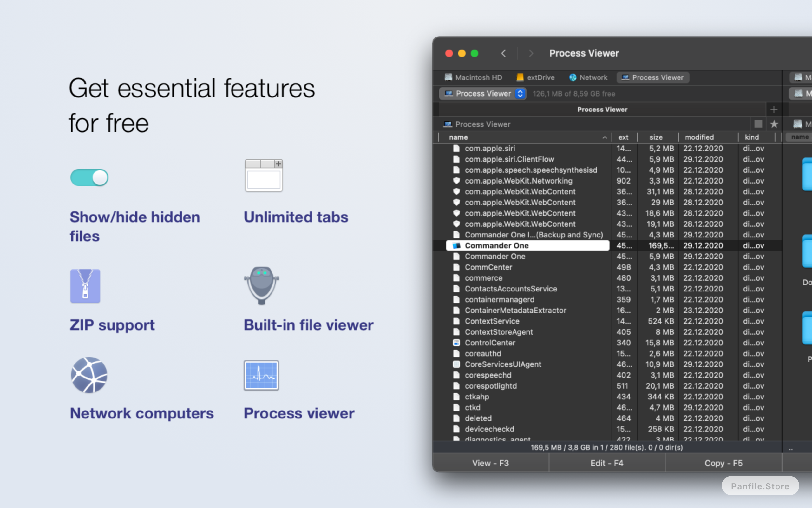The width and height of the screenshot is (812, 508).
Task: Open the Process Viewer volume dropdown
Action: [483, 94]
